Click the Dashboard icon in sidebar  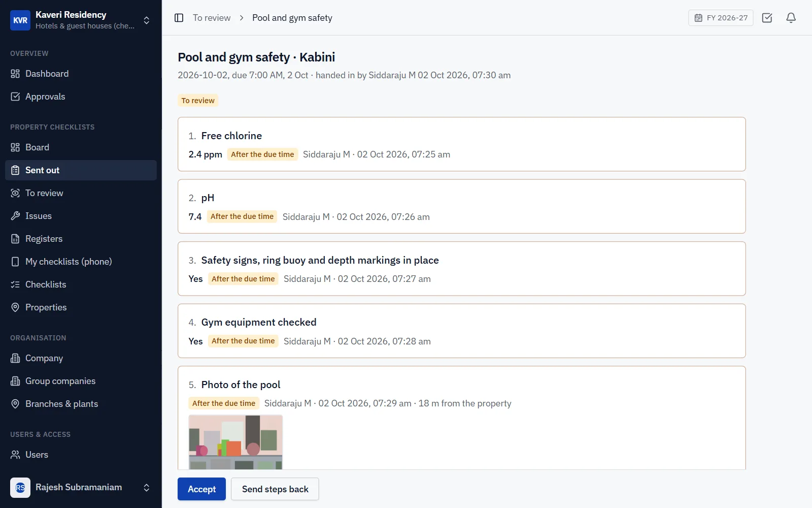tap(15, 74)
